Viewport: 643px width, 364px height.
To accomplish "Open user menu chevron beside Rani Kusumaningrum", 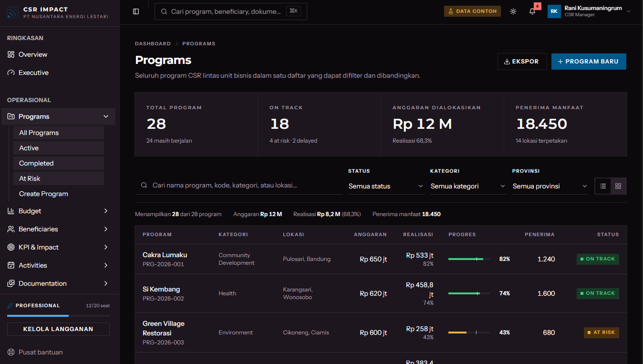I will (x=629, y=11).
